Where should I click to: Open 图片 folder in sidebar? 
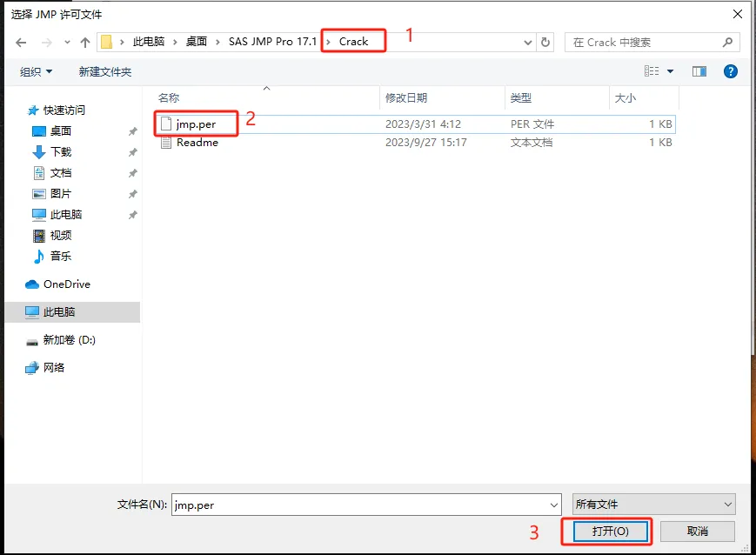coord(61,193)
